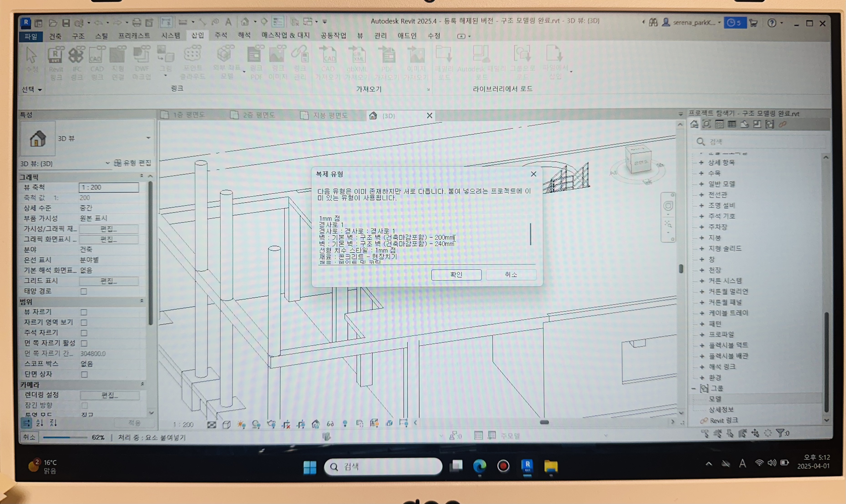Expand the 커튼 시스템 tree node

(702, 281)
